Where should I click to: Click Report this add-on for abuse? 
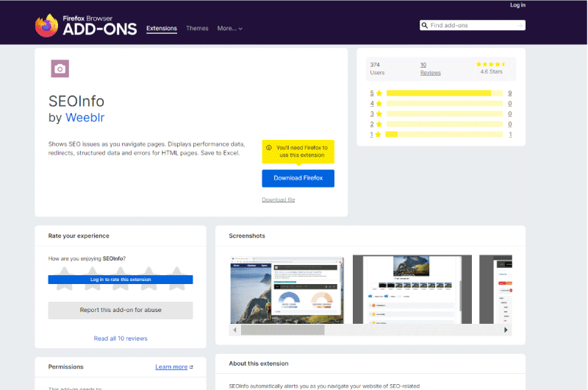point(121,311)
